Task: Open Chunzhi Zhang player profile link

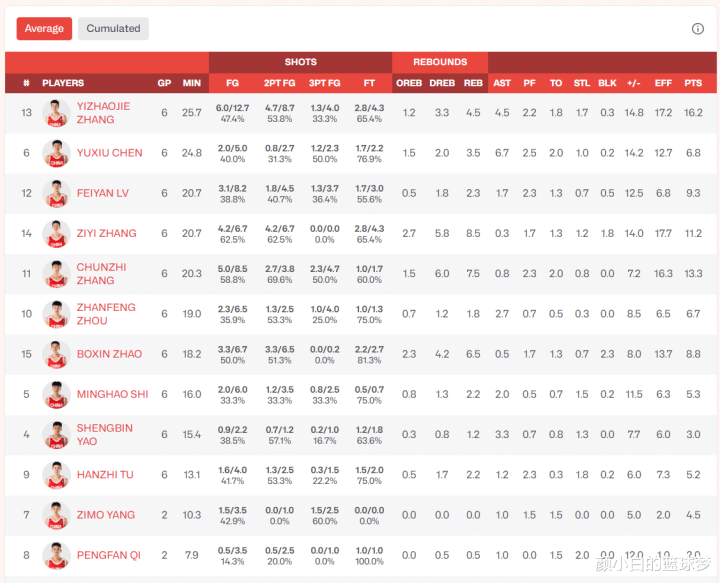Action: 101,274
